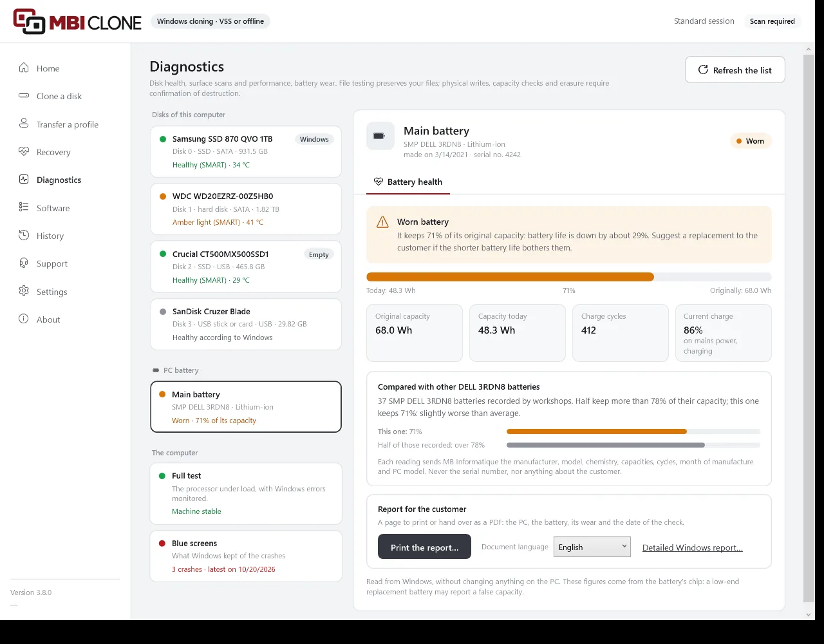Viewport: 824px width, 644px height.
Task: Open the Document language dropdown
Action: tap(592, 547)
